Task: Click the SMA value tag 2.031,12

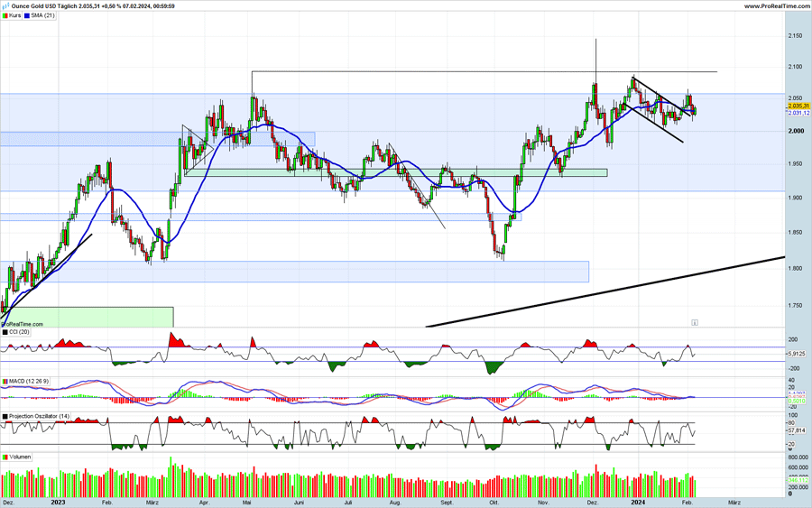Action: point(798,113)
